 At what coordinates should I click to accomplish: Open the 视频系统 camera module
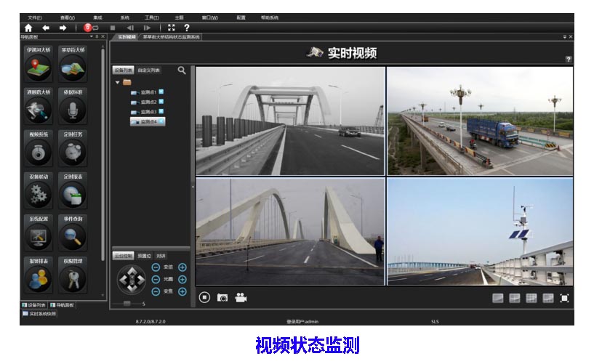[38, 151]
